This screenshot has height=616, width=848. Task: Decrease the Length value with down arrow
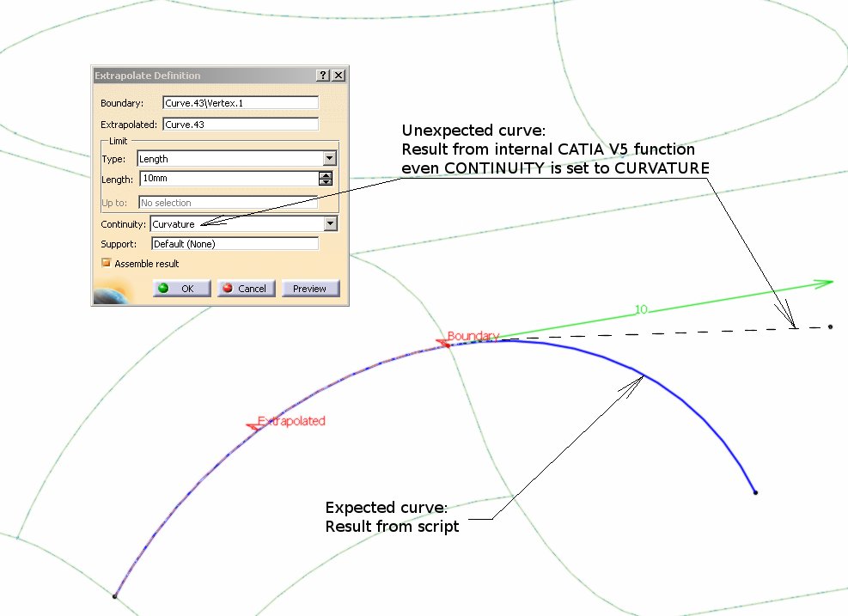(x=326, y=182)
